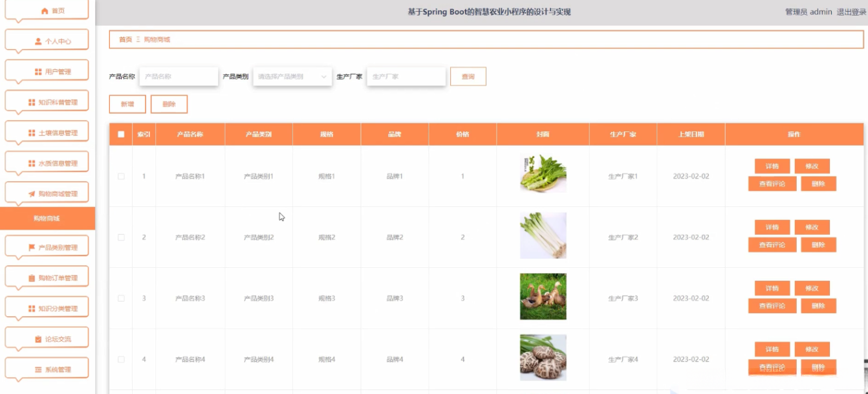868x394 pixels.
Task: Click the list icon beside 系统管理
Action: pos(37,367)
